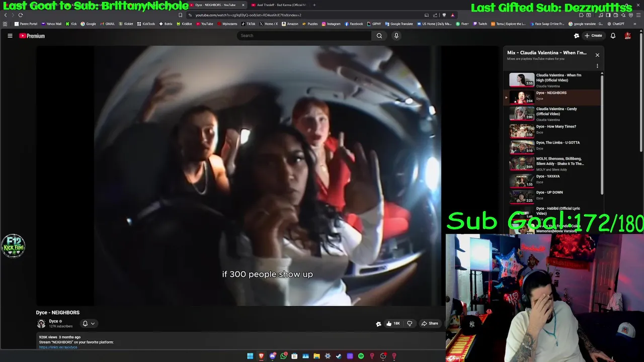The width and height of the screenshot is (644, 362).
Task: Open Brave Leo AI icon in toolbar
Action: pyautogui.click(x=623, y=15)
